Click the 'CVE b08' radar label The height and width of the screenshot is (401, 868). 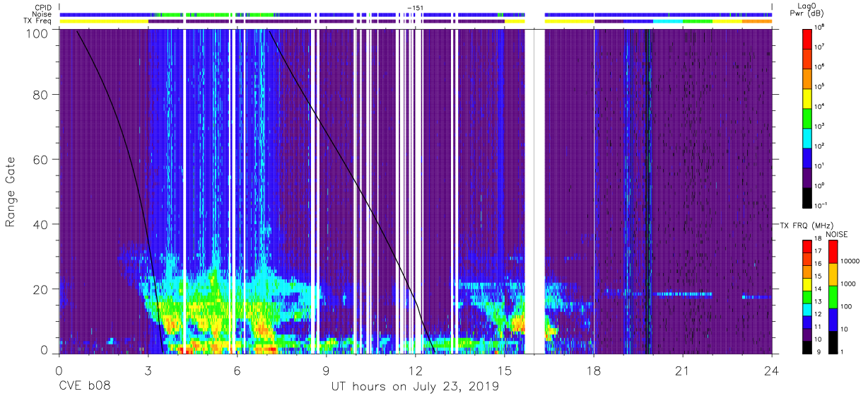click(86, 386)
